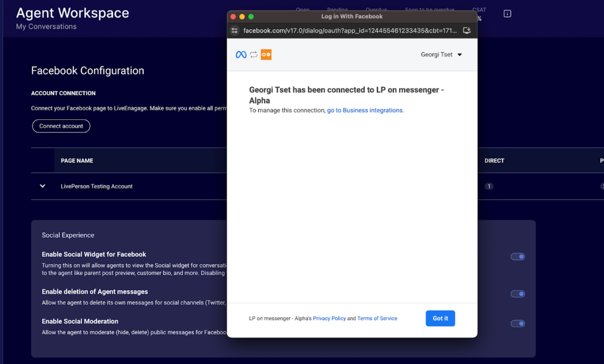Toggle Enable deletion of Agent messages
This screenshot has height=364, width=604.
[517, 294]
